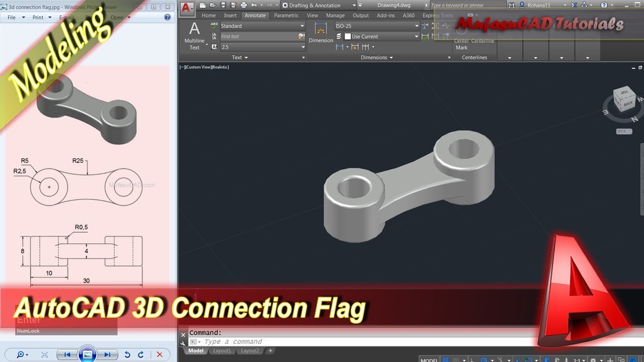This screenshot has width=644, height=362.
Task: Click Photo Viewer next image button
Action: tap(107, 354)
